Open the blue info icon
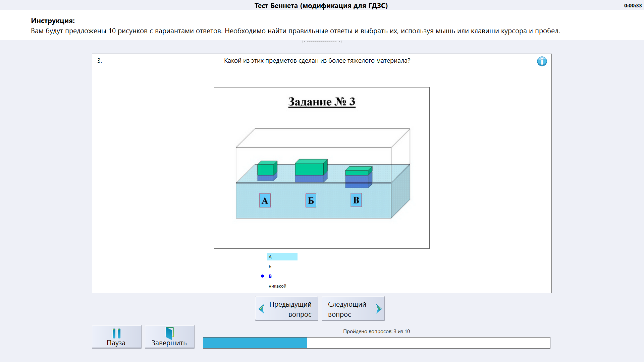This screenshot has width=644, height=362. (x=542, y=61)
